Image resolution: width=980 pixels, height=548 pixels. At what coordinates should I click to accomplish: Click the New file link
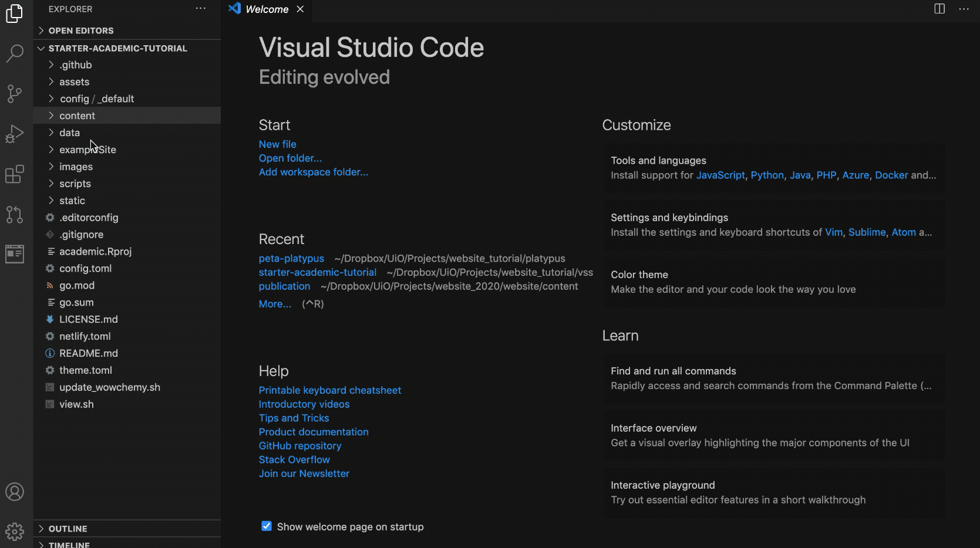(277, 144)
